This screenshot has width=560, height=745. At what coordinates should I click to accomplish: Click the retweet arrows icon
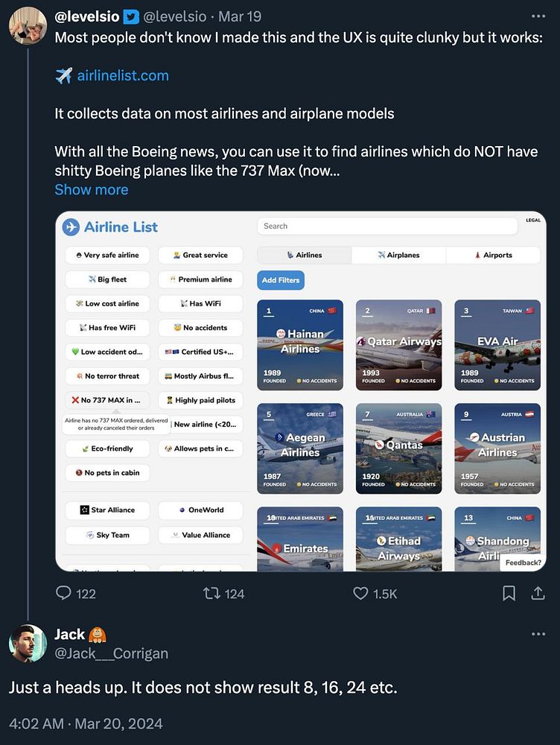point(211,593)
